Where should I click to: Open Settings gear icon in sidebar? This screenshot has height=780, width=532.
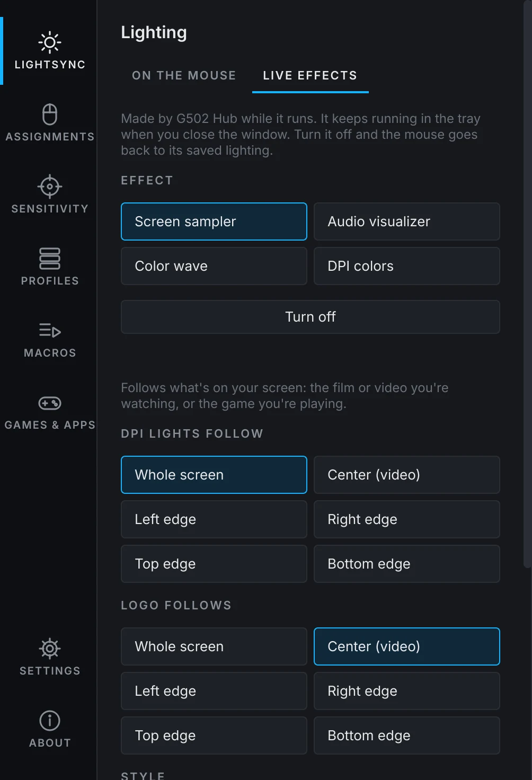[x=50, y=649]
